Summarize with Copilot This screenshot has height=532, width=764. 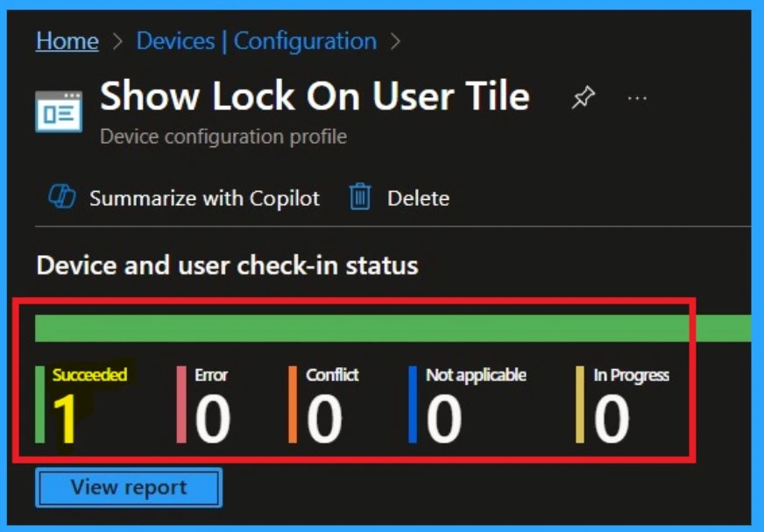pyautogui.click(x=205, y=198)
